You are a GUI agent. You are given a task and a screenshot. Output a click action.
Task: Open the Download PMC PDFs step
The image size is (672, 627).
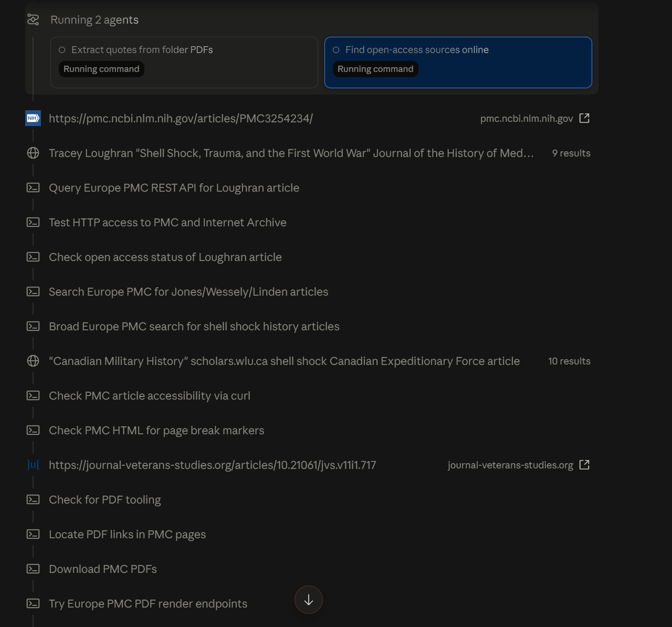103,569
